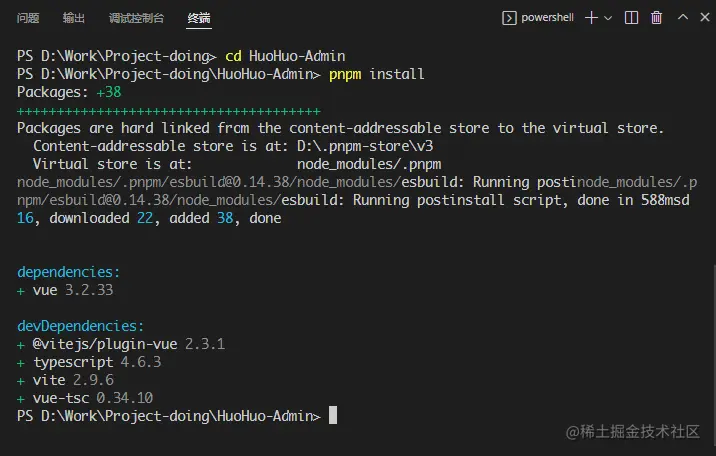
Task: Open the 问题 (Problems) tab
Action: pyautogui.click(x=28, y=18)
